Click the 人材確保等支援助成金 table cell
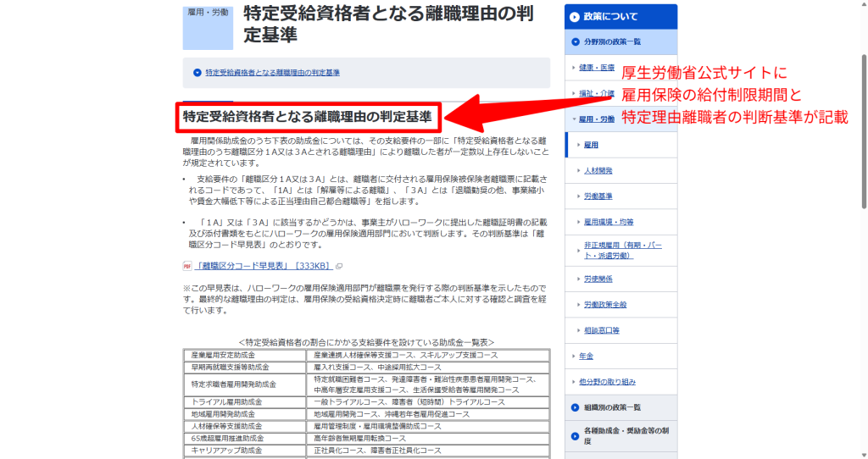This screenshot has height=459, width=868. pos(245,426)
